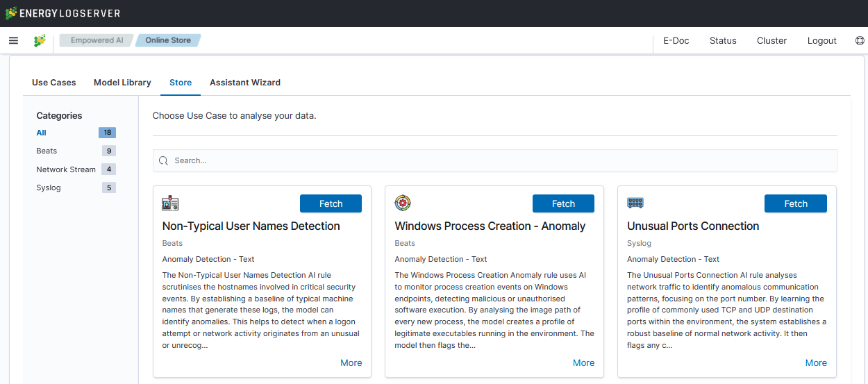Select the Assistant Wizard tab
The image size is (868, 384).
coord(245,82)
